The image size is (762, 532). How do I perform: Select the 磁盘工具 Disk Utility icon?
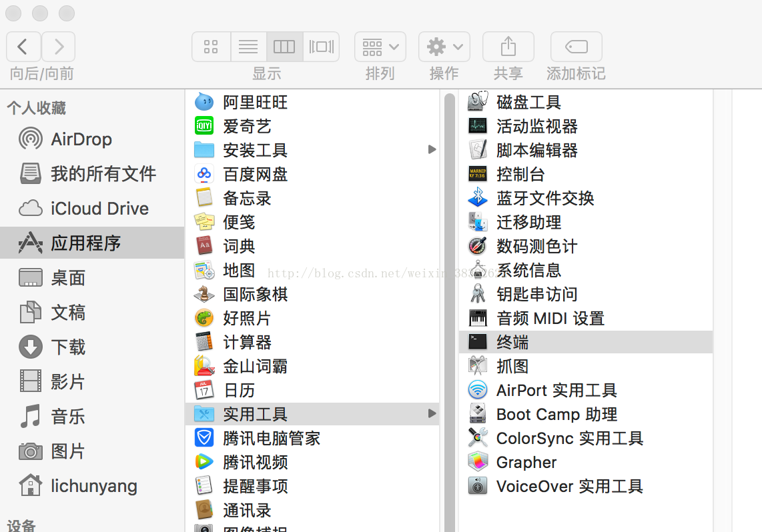478,101
